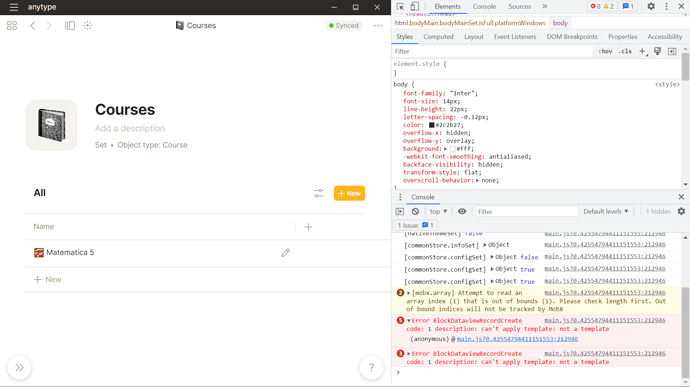Viewport: 690px width, 387px height.
Task: Show the console sidebar icon
Action: pos(400,212)
